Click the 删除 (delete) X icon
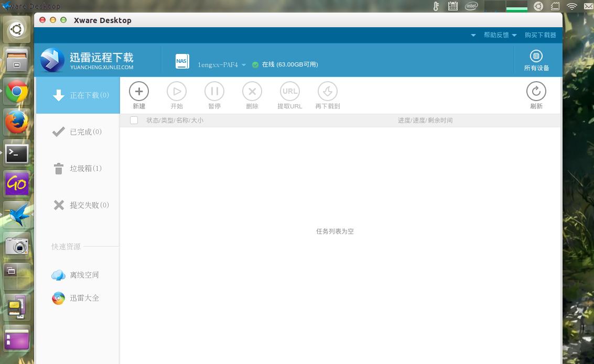This screenshot has width=594, height=364. 252,91
